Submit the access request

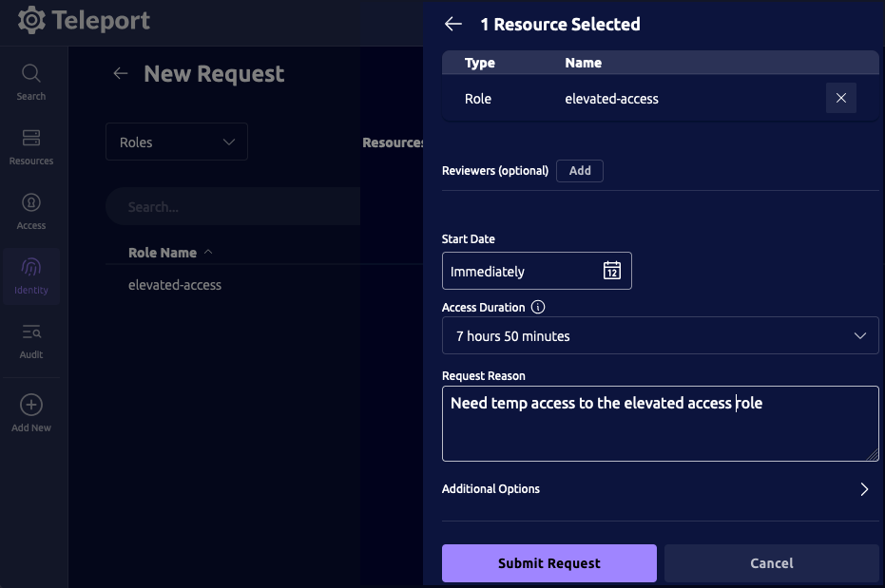[x=548, y=562]
